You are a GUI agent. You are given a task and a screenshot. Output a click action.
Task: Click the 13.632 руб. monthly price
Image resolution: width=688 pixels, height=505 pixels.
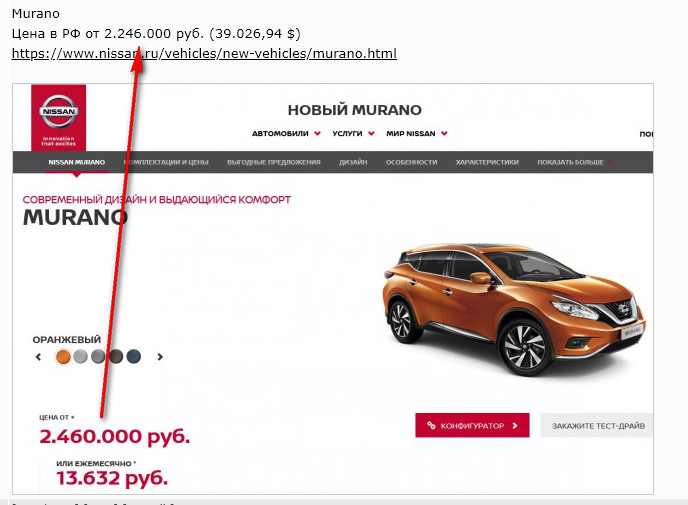[x=112, y=478]
